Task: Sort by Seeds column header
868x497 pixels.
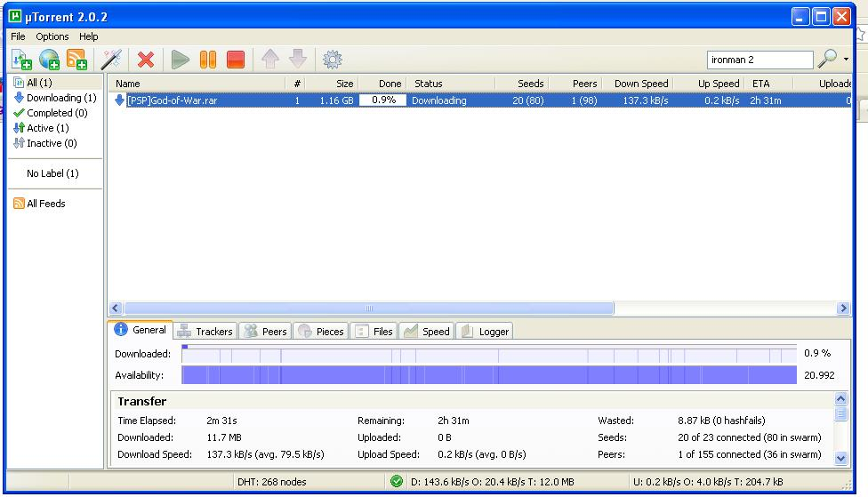Action: tap(521, 84)
